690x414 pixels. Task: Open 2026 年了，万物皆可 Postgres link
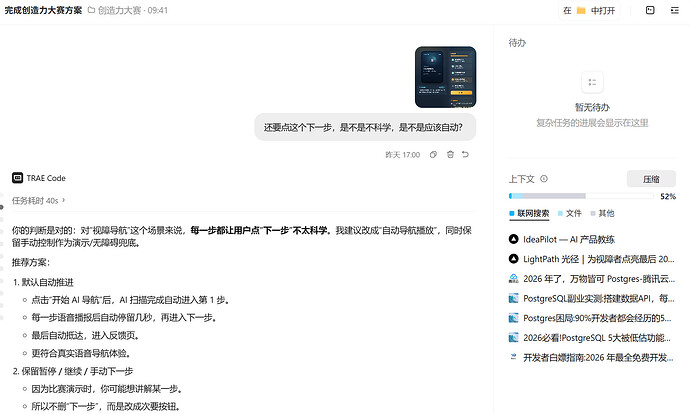tap(598, 278)
